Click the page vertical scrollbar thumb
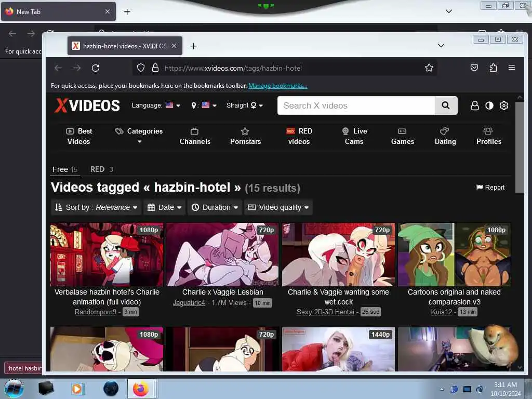 coord(520,147)
